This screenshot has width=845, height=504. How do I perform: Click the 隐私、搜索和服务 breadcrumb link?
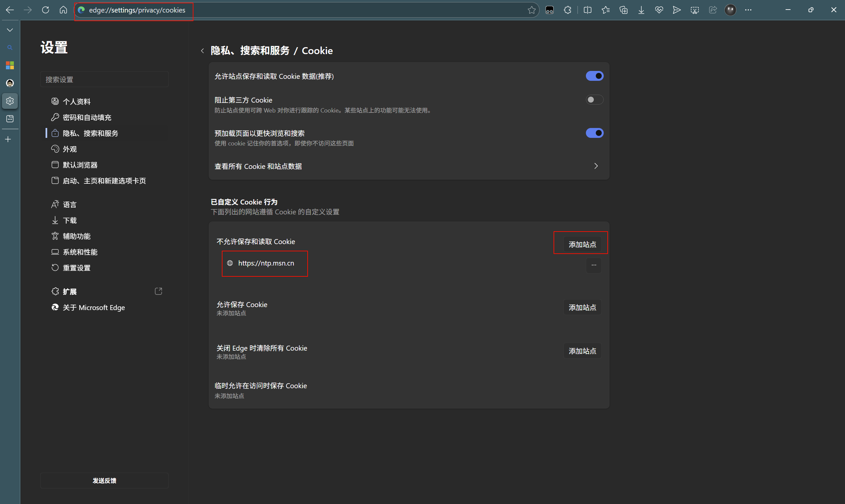coord(250,50)
